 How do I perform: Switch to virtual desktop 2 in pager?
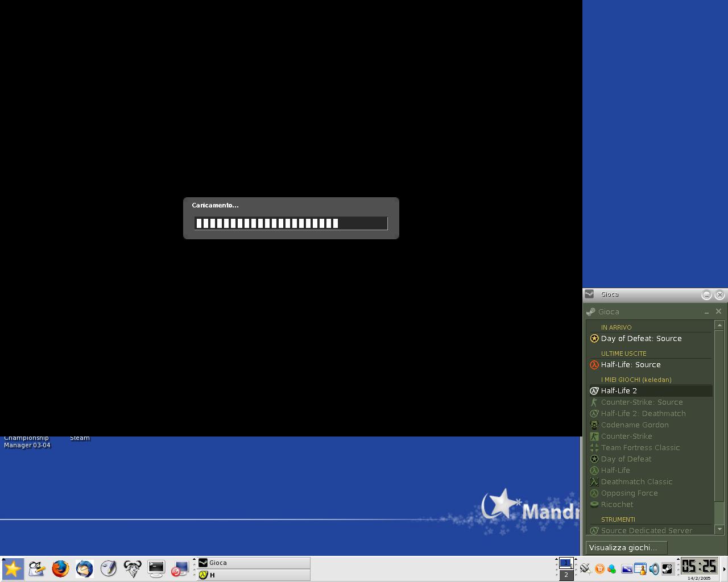[x=565, y=575]
